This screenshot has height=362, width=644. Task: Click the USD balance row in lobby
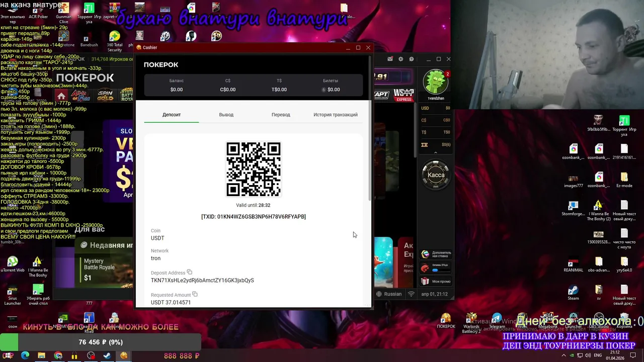436,108
